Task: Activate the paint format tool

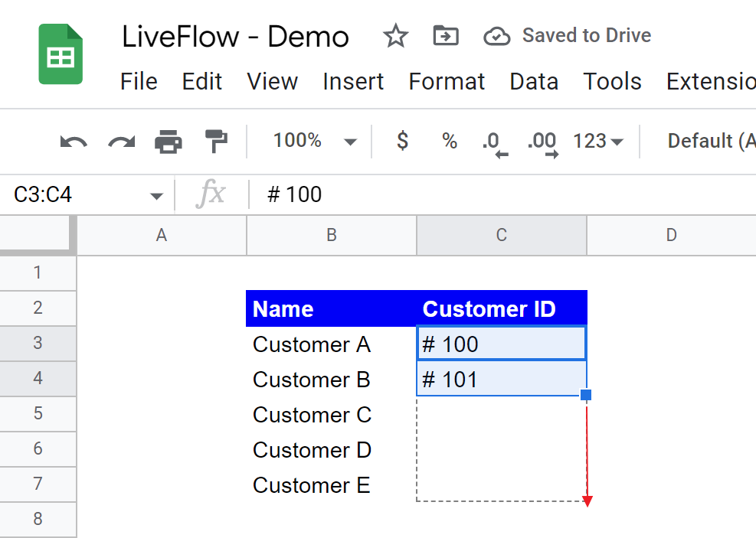Action: point(216,141)
